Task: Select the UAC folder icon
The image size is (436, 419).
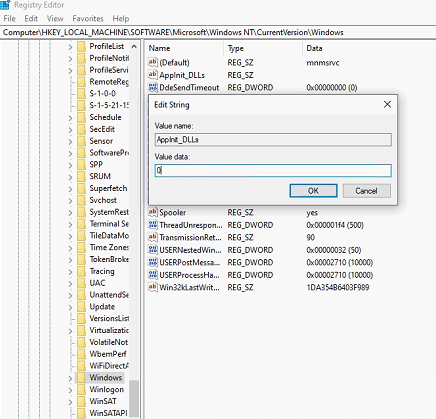Action: [81, 283]
